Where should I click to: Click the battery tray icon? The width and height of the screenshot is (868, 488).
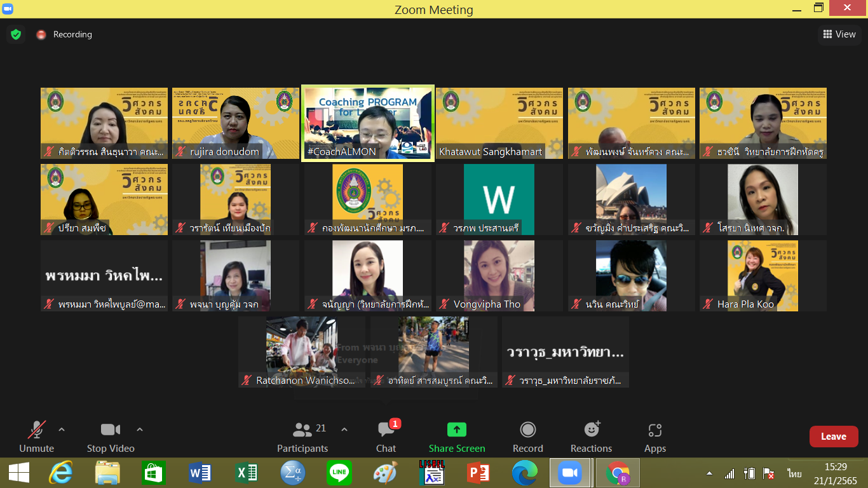tap(750, 474)
